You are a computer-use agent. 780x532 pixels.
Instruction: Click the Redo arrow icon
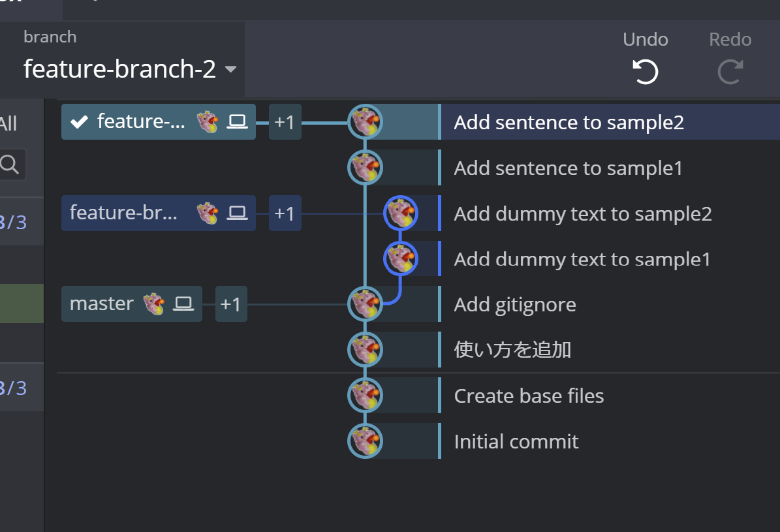click(x=730, y=72)
